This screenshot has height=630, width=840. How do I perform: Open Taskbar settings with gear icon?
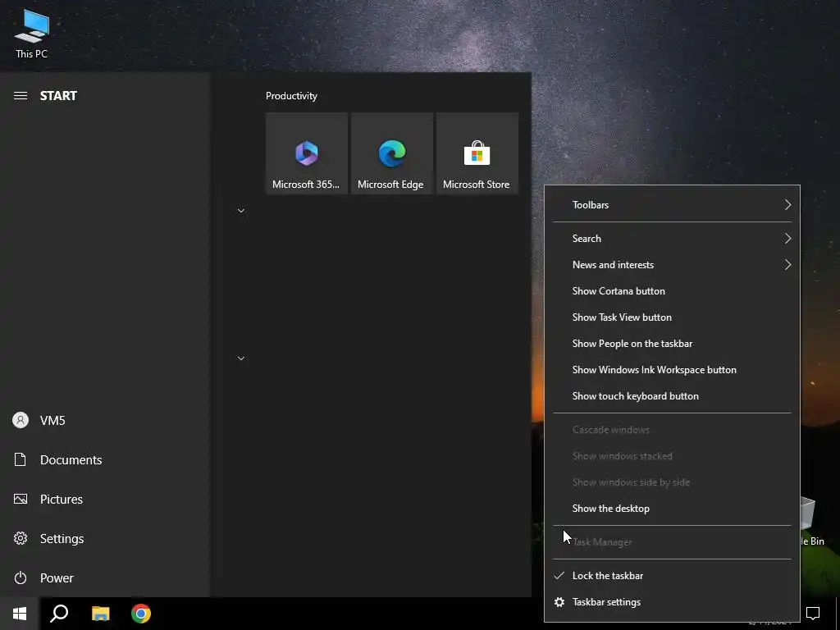(673, 602)
